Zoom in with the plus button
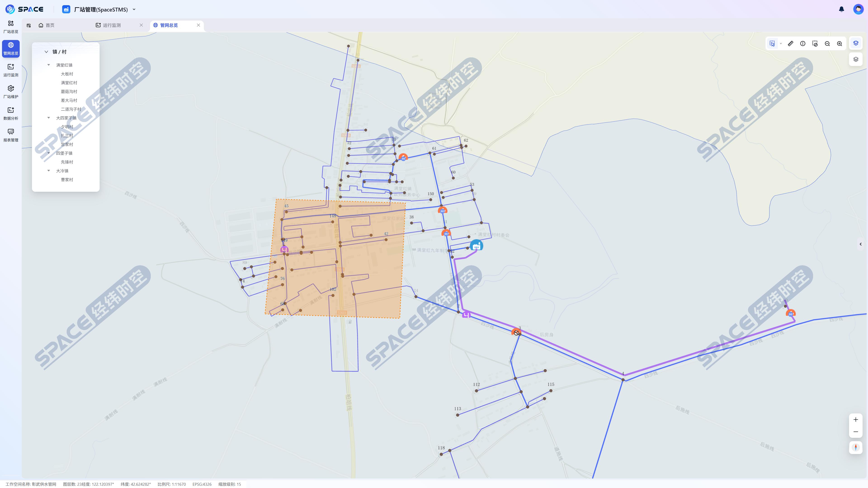The image size is (868, 488). pyautogui.click(x=856, y=419)
